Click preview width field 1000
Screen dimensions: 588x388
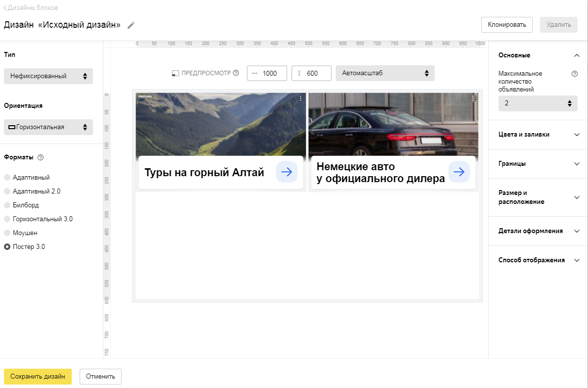pos(267,73)
